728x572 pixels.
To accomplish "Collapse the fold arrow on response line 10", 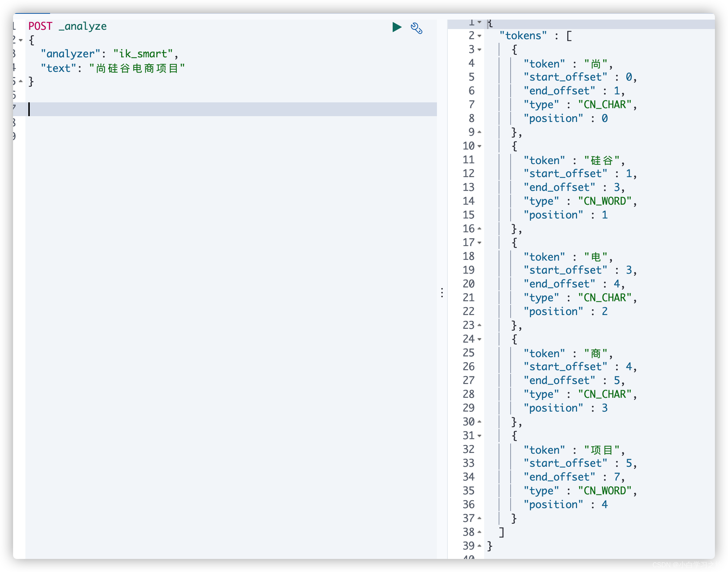I will coord(479,146).
